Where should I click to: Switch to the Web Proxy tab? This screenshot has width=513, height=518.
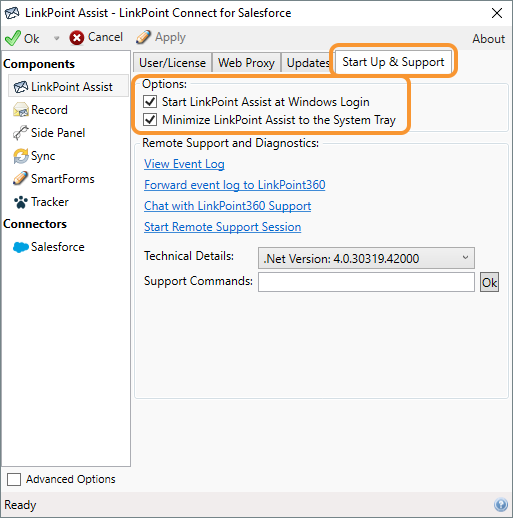246,63
